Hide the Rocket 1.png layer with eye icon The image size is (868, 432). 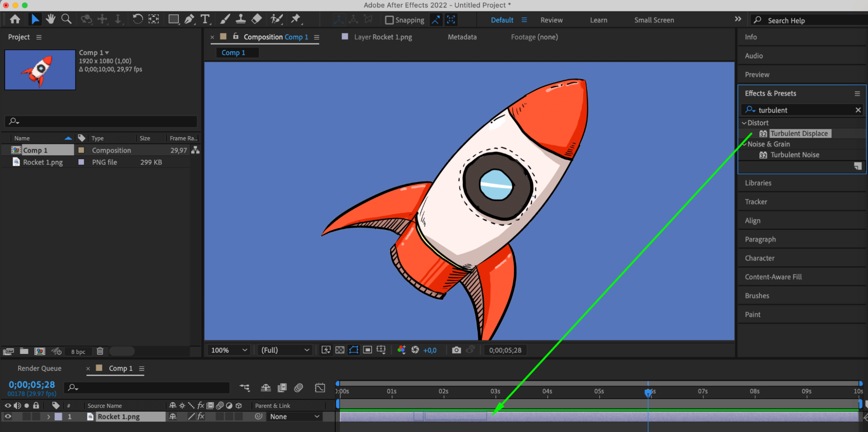(x=8, y=416)
